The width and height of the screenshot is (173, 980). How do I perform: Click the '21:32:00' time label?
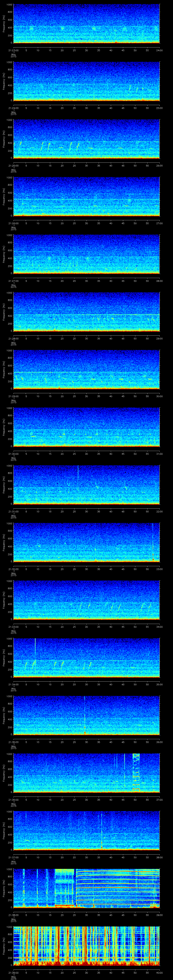click(x=13, y=569)
